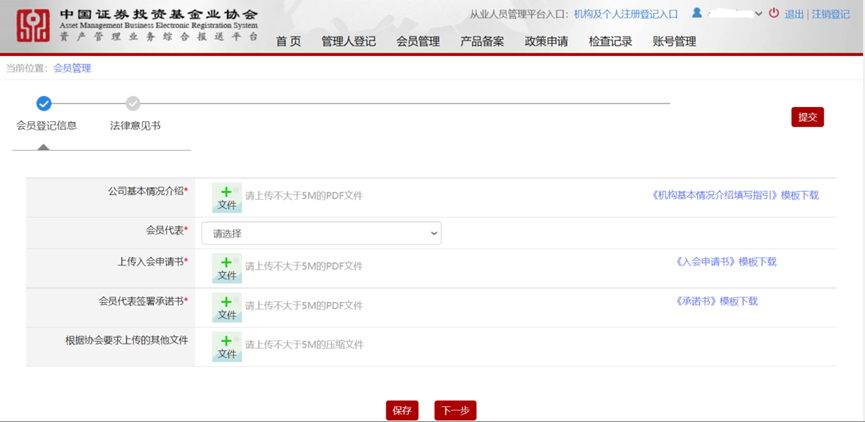Open the 会员代表 请选择 dropdown
This screenshot has width=865, height=422.
click(321, 233)
